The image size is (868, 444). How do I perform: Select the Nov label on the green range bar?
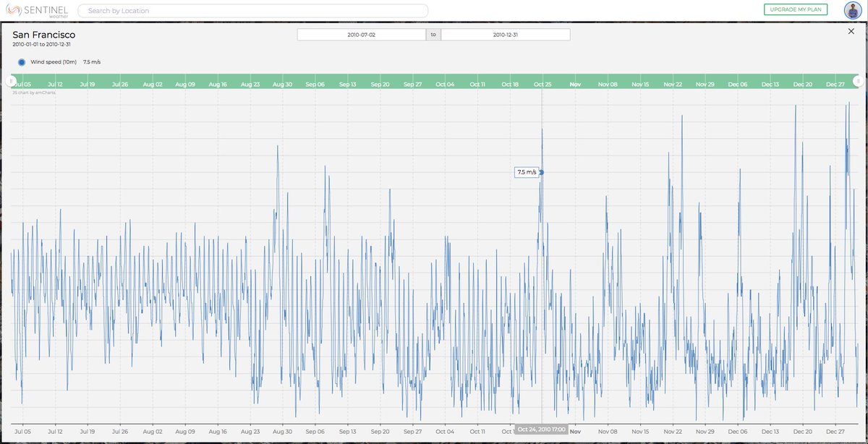[x=575, y=84]
